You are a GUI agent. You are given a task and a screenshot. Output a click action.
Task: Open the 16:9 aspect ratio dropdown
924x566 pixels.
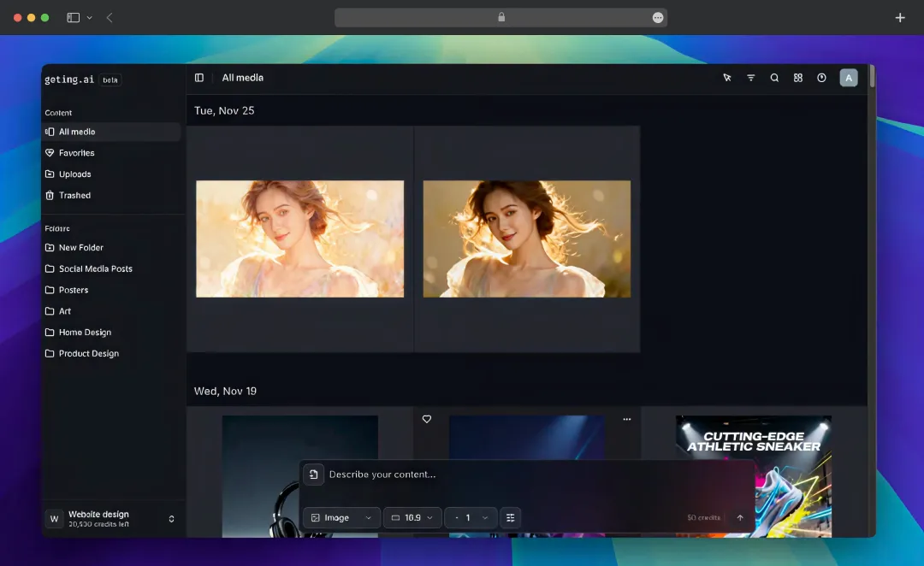412,518
